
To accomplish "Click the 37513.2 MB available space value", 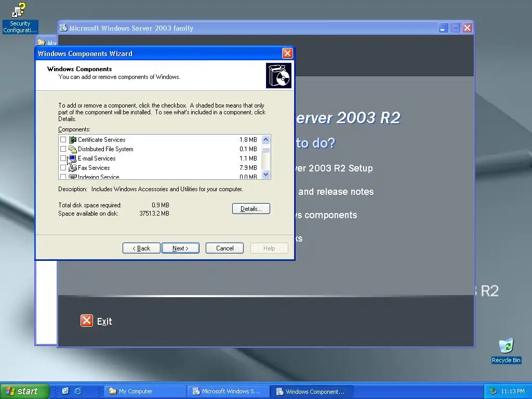I will coord(154,214).
